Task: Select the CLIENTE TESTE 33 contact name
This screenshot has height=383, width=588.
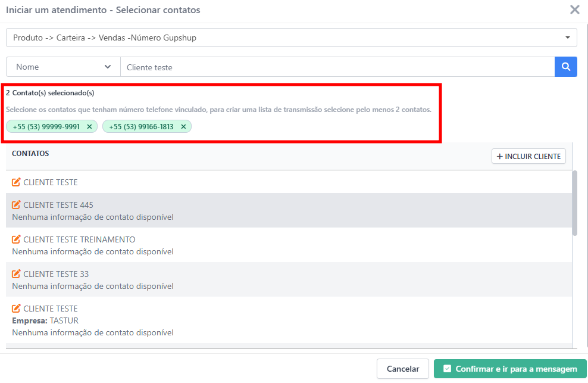Action: pos(56,274)
